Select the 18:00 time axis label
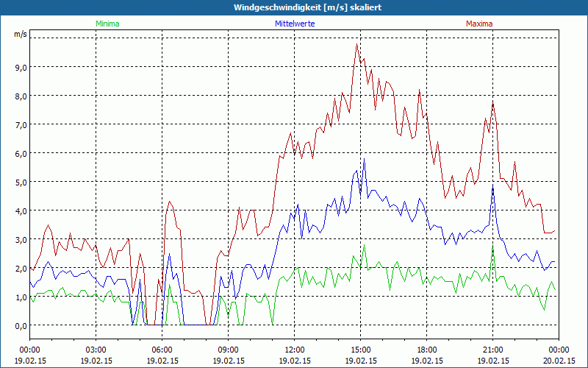 click(426, 350)
